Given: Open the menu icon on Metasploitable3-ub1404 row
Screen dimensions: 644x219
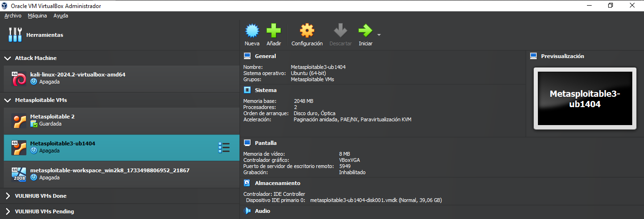Looking at the screenshot, I should click(224, 148).
